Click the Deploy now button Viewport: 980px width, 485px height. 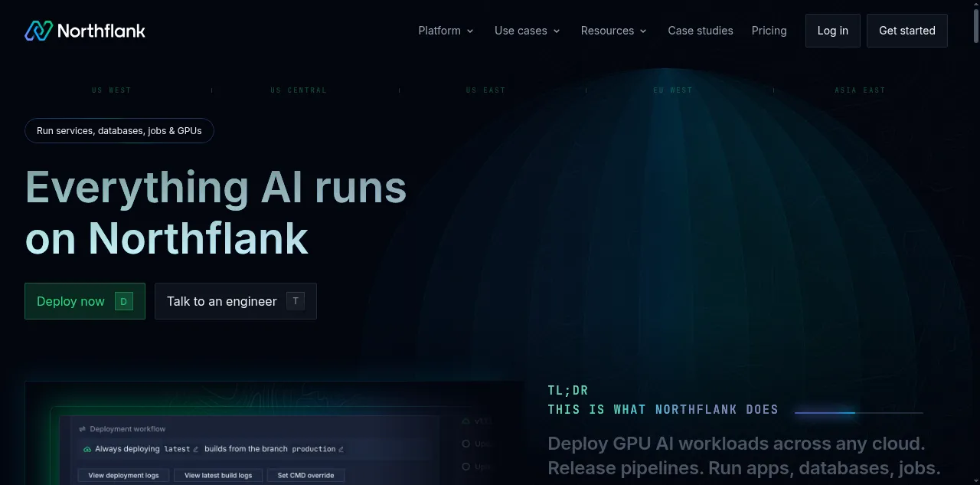85,301
